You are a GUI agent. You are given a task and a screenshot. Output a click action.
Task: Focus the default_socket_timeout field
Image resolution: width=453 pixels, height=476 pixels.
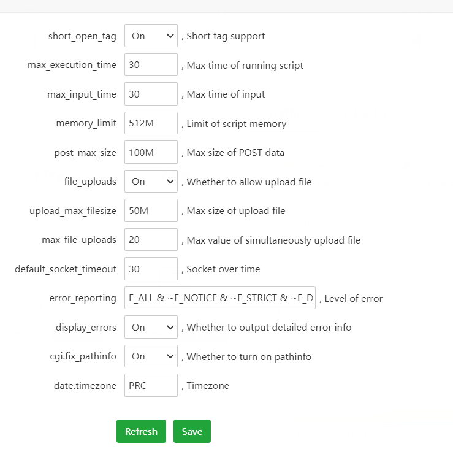tap(151, 269)
